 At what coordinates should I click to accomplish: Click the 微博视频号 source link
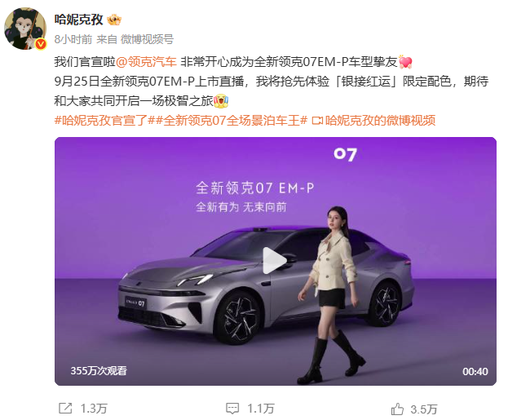147,39
